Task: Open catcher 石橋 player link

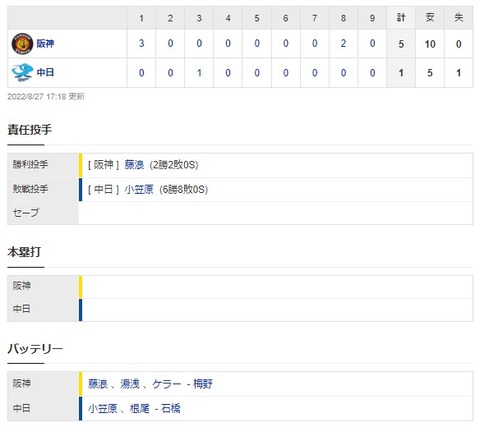Action: click(171, 408)
